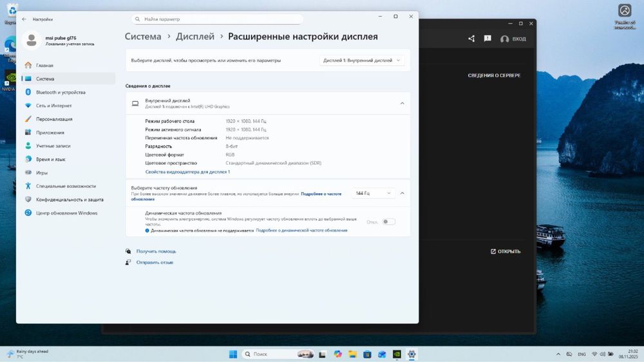
Task: Go to 'Дисплей' in the breadcrumb
Action: coord(195,37)
